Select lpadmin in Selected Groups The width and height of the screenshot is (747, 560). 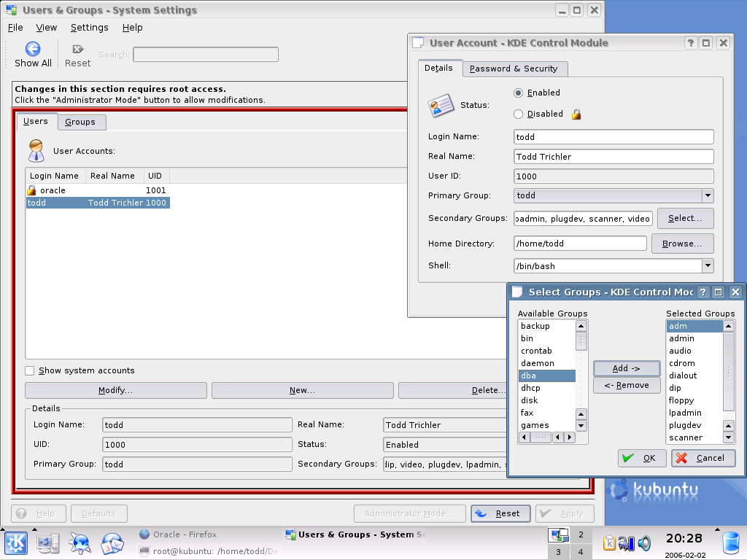click(x=694, y=413)
